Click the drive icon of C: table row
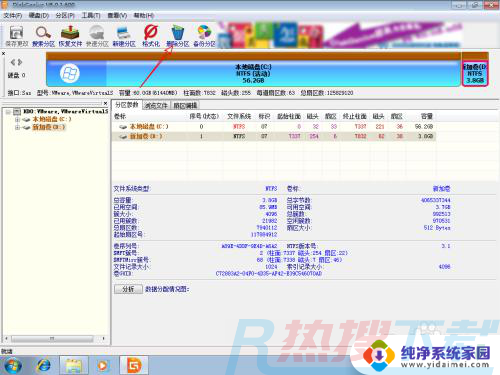The width and height of the screenshot is (500, 375). [123, 127]
